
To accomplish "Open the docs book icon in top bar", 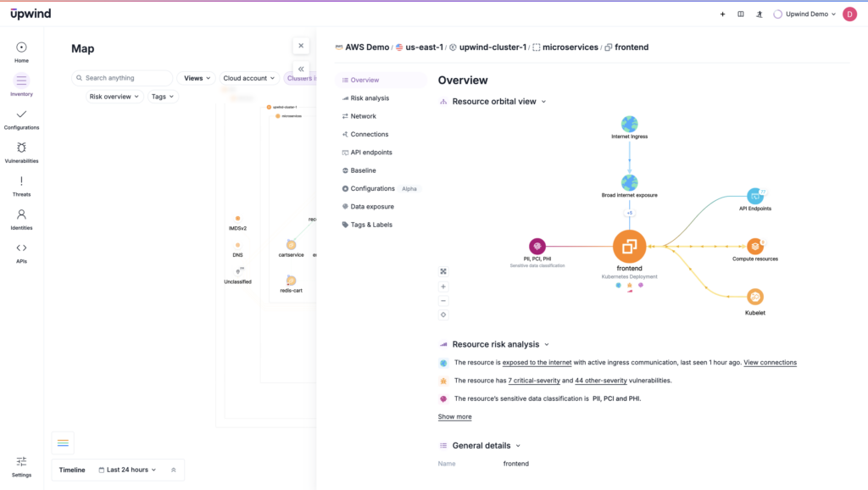I will (x=741, y=14).
